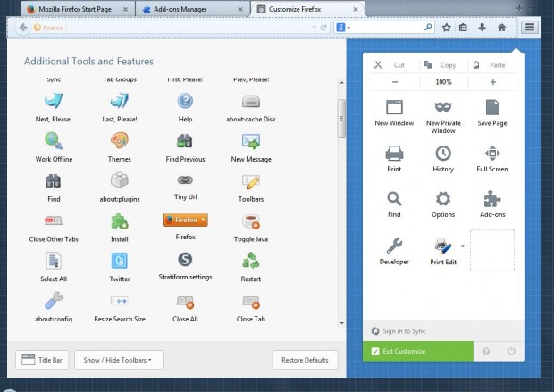Screen dimensions: 554x392
Task: Click the about:cache Disk icon
Action: tap(251, 102)
